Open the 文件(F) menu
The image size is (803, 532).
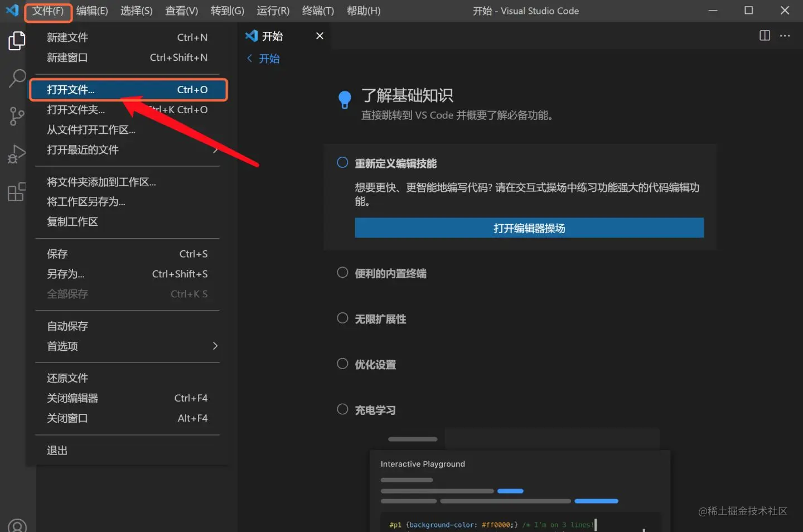48,11
